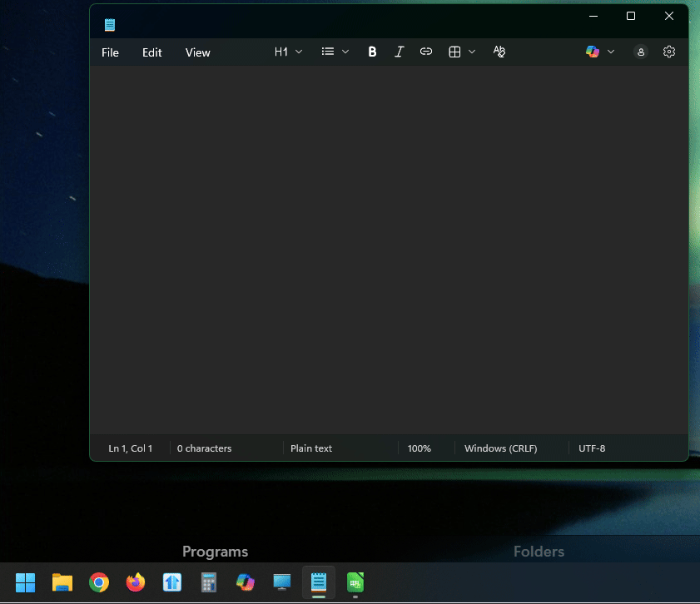Click the UTF-8 encoding indicator
The image size is (700, 604).
(592, 448)
